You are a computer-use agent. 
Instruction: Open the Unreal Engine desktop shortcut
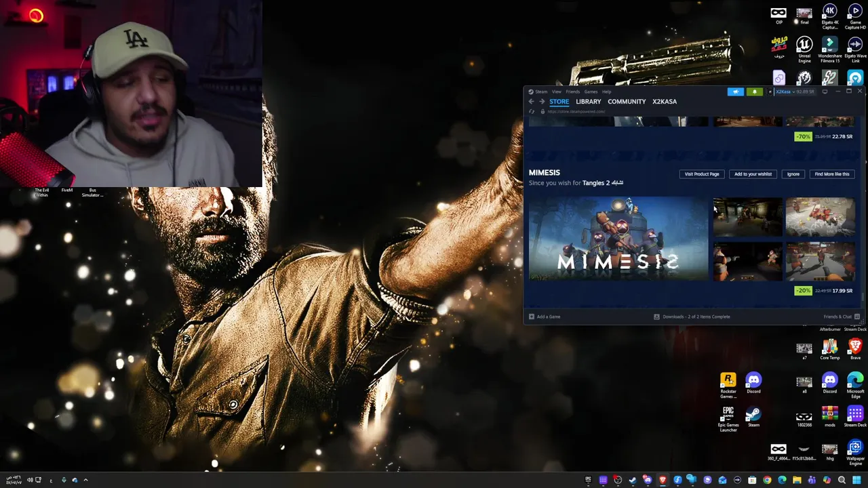(804, 50)
